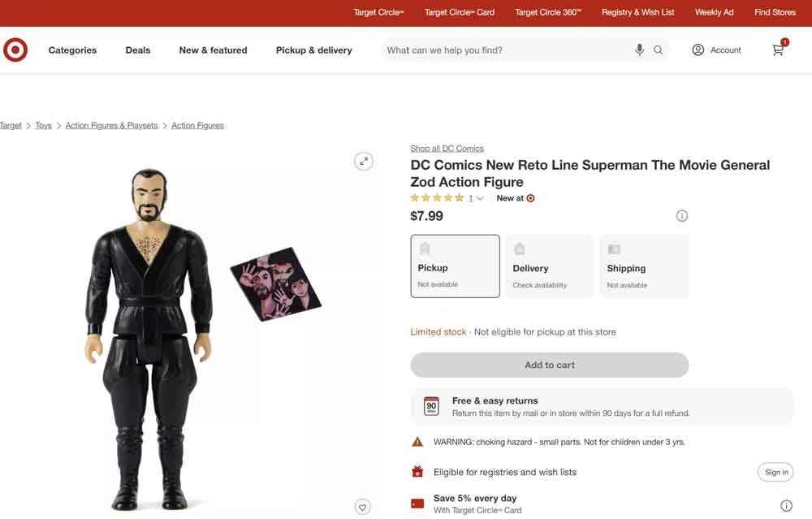Open the Categories menu
Screen dimensions: 812x519
[x=71, y=50]
